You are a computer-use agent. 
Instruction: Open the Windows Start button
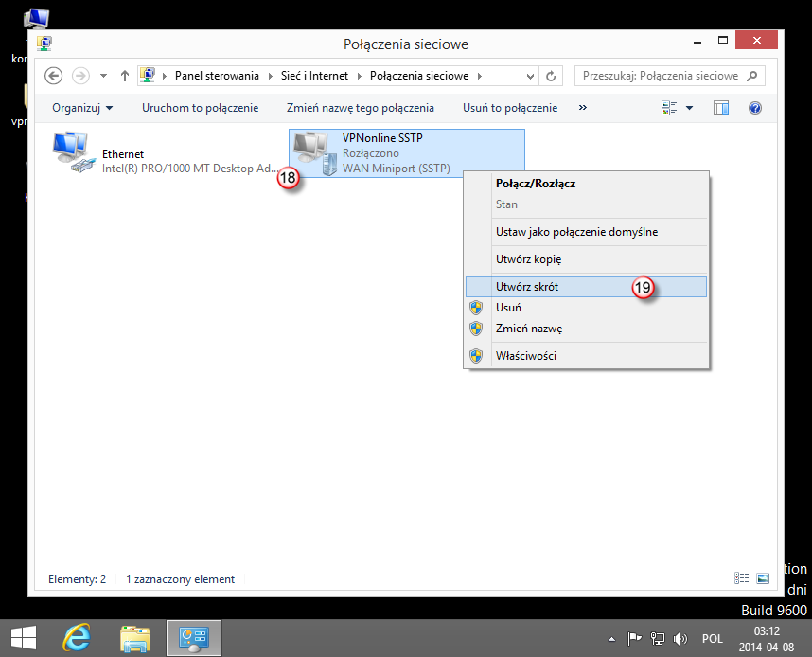[x=24, y=638]
